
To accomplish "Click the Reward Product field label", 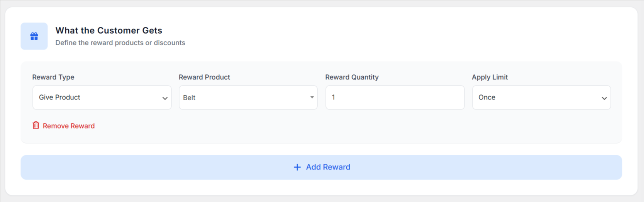I will click(204, 77).
